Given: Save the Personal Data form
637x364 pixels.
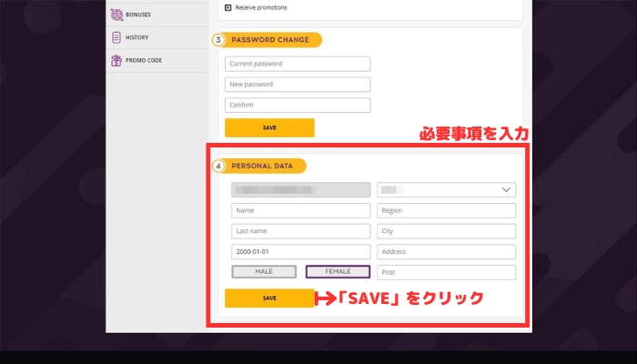Looking at the screenshot, I should pos(269,298).
